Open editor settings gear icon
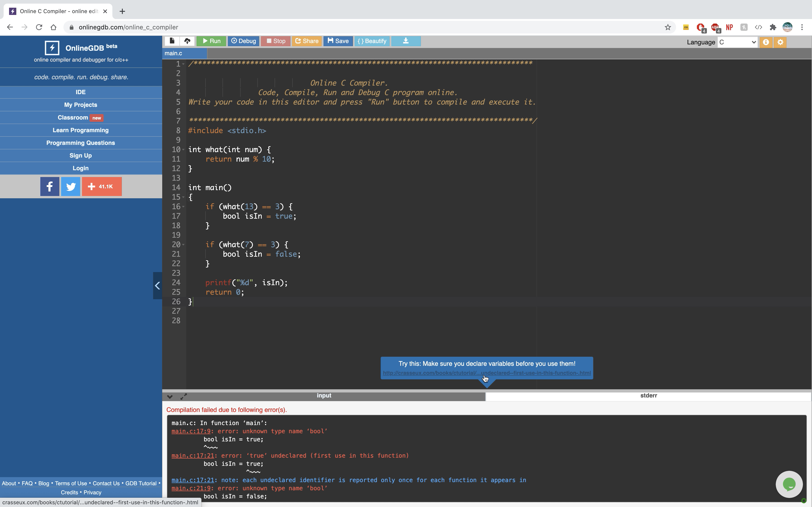Screen dimensions: 812x507 pos(781,42)
